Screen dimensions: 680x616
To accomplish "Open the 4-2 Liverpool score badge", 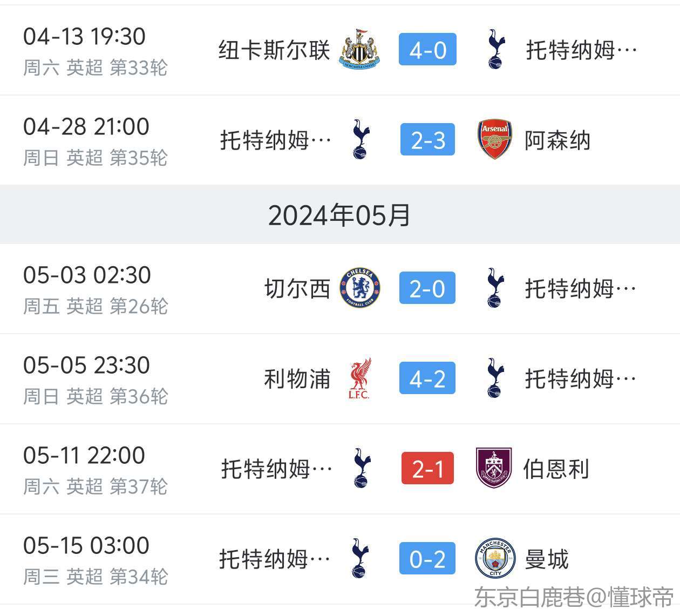I will 427,378.
